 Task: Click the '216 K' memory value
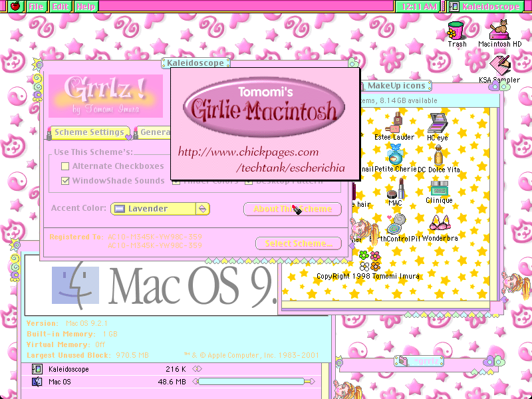coord(176,369)
